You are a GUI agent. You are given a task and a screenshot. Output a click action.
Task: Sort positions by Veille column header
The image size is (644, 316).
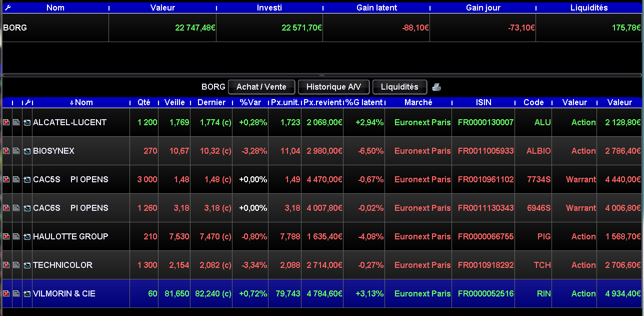click(x=174, y=102)
